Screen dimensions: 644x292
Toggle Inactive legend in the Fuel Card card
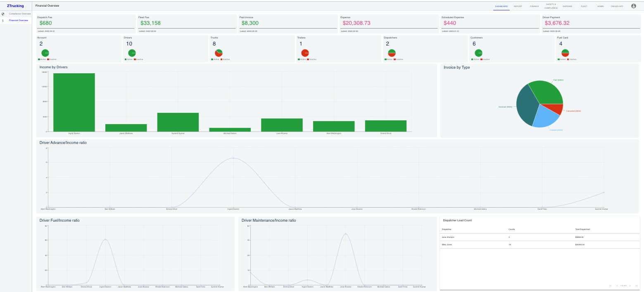(572, 59)
